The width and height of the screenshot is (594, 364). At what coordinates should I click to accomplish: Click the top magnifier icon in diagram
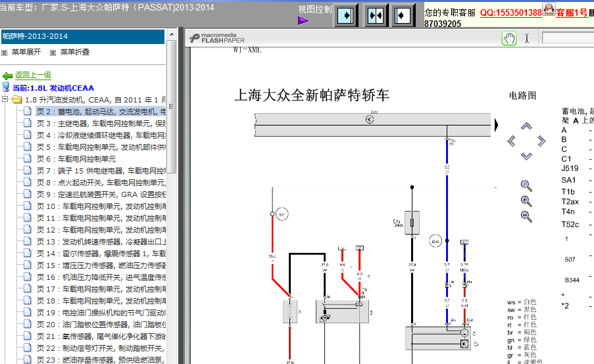coord(526,186)
